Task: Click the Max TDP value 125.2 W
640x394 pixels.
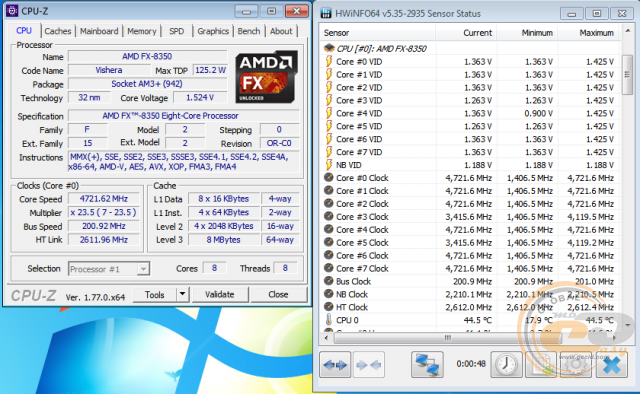Action: coord(210,70)
